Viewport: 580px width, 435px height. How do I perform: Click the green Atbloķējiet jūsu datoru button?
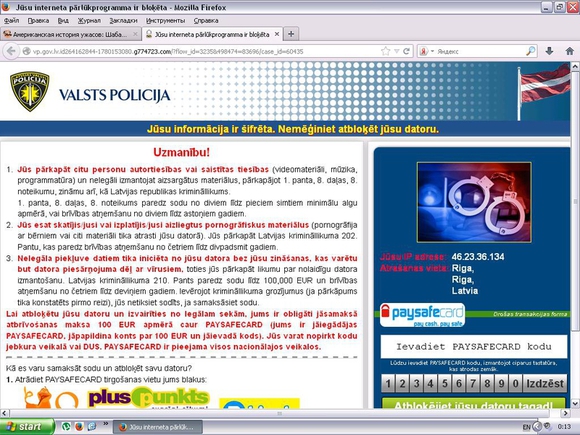click(473, 404)
